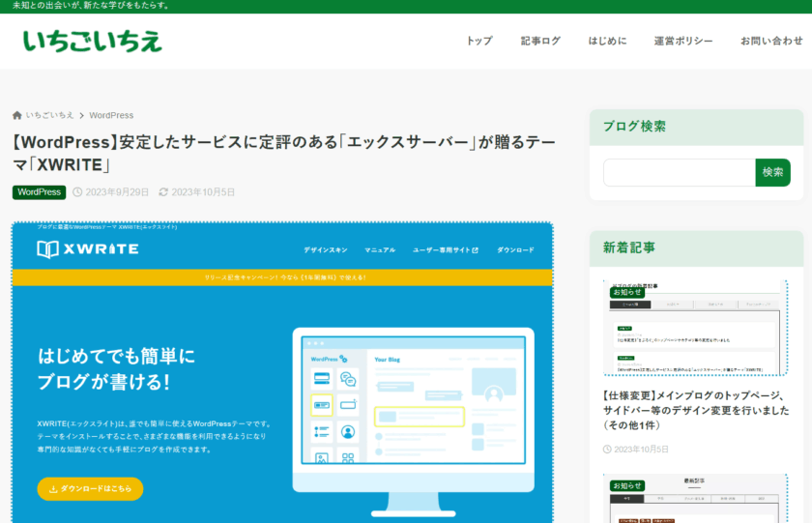812x523 pixels.
Task: Click デザインスキン in the XWRITE banner
Action: tap(325, 250)
